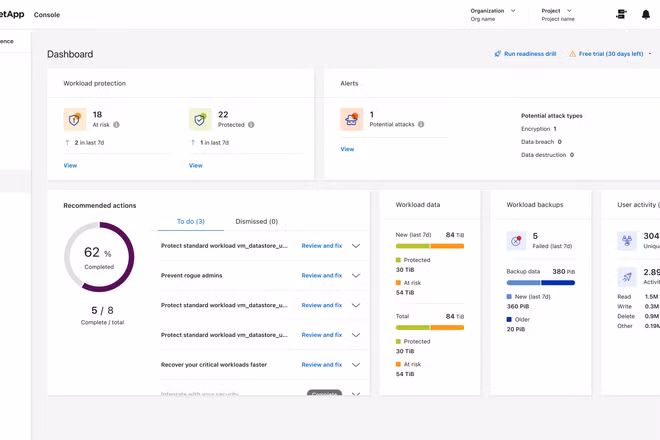
Task: Click the Free trial warning triangle icon
Action: click(572, 54)
